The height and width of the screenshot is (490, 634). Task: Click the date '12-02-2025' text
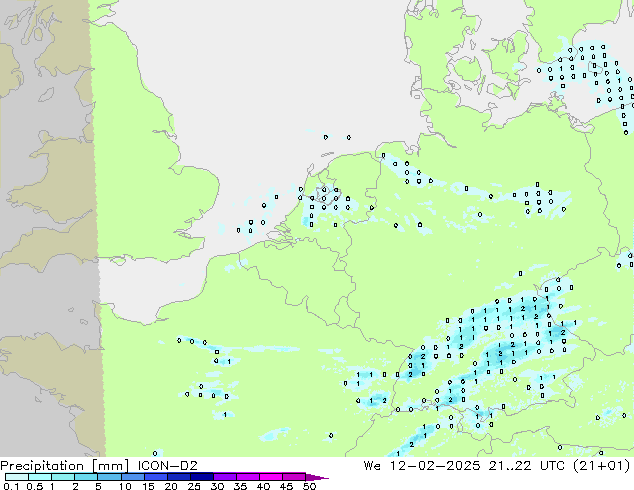click(x=435, y=465)
